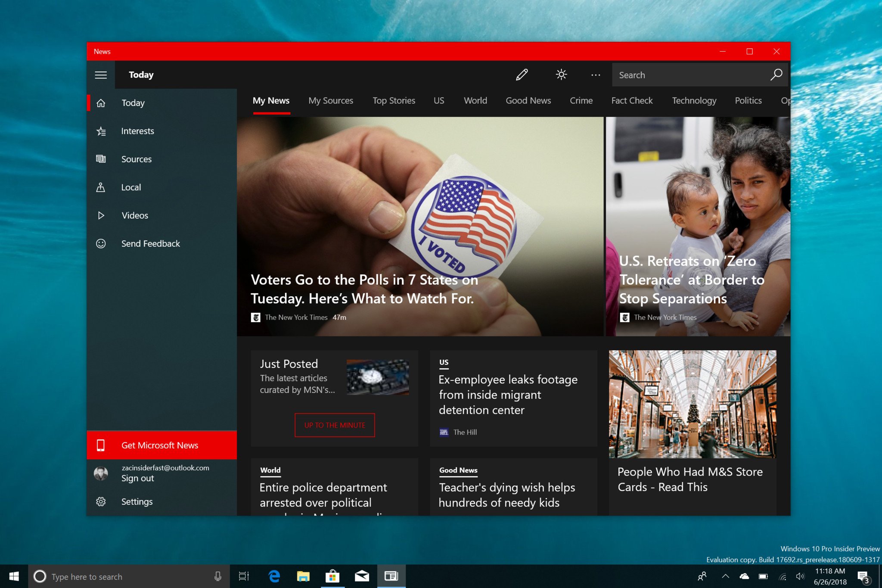Click the user account avatar picture

(x=101, y=473)
